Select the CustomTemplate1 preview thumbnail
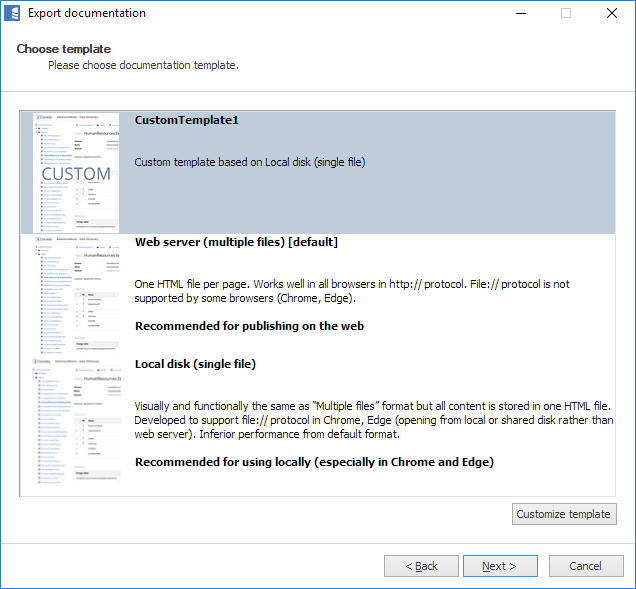 point(76,172)
